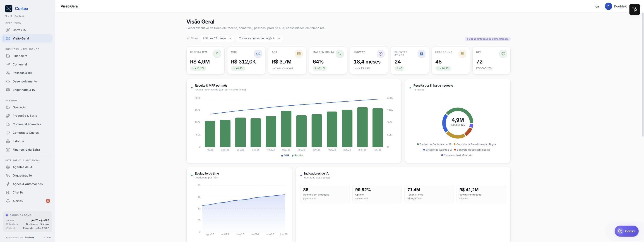Click the Desenvolvimento code icon
This screenshot has height=242, width=644.
click(8, 81)
